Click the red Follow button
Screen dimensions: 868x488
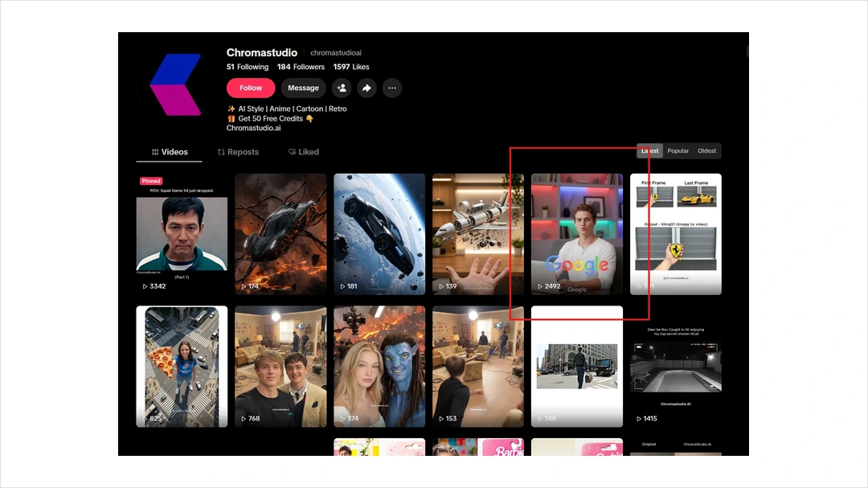(x=250, y=88)
